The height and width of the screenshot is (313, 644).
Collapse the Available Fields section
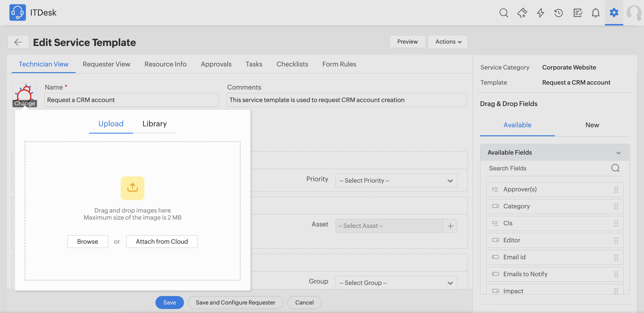pos(618,153)
